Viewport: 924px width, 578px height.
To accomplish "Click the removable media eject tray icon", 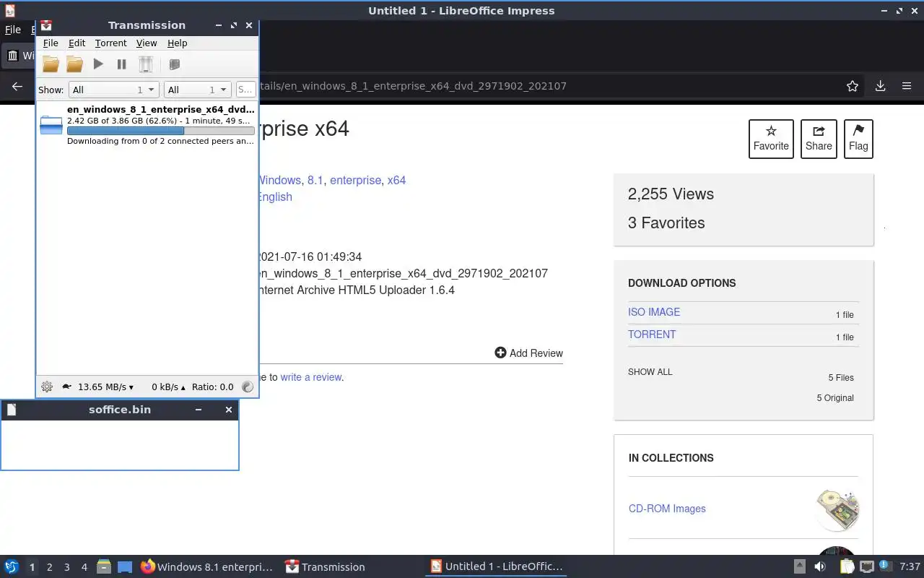I will pyautogui.click(x=800, y=567).
